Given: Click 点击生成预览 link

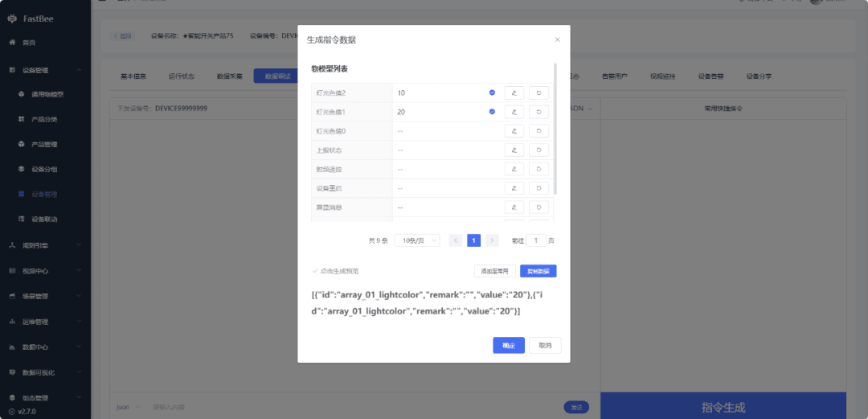Looking at the screenshot, I should click(335, 271).
